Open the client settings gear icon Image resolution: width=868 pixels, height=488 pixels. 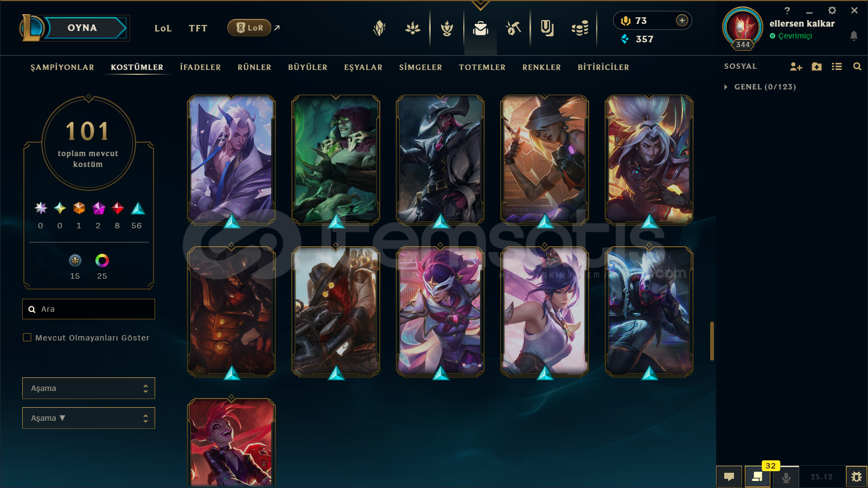pos(832,10)
